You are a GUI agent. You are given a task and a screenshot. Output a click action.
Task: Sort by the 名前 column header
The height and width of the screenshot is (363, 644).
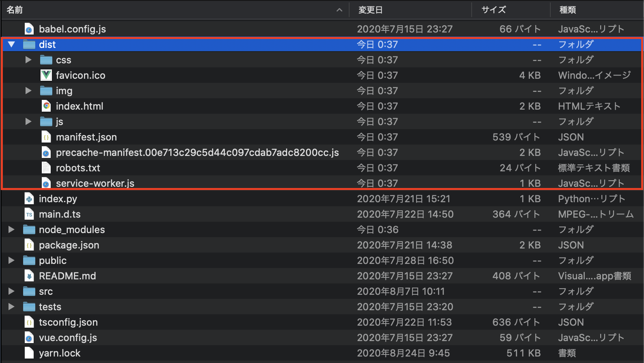(15, 10)
